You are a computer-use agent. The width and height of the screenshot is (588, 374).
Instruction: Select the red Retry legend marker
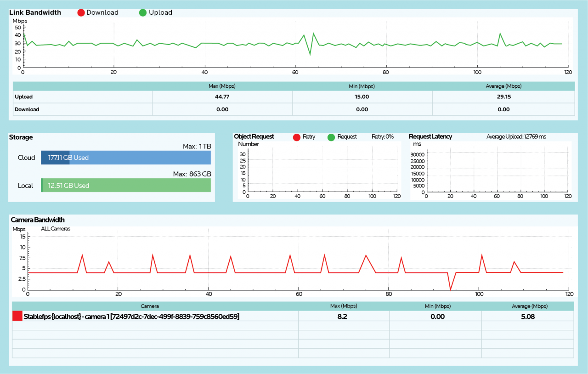click(x=297, y=136)
